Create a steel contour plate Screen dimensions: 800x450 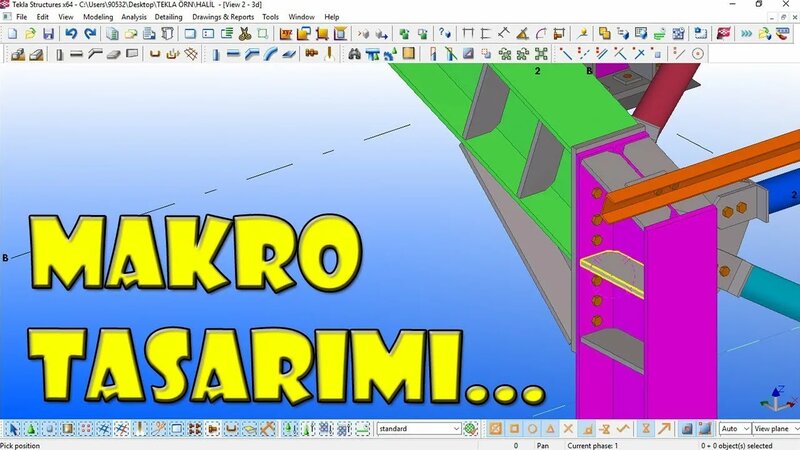pyautogui.click(x=289, y=54)
